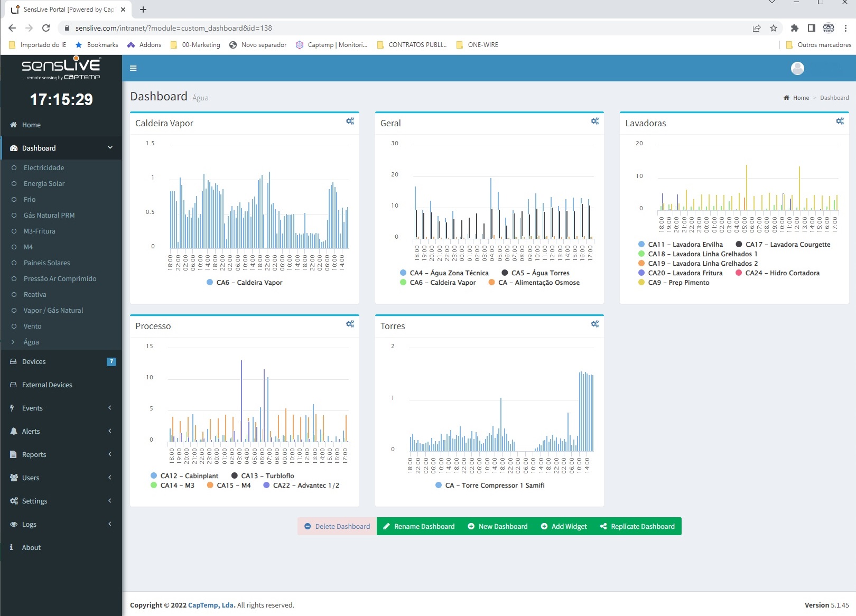This screenshot has width=856, height=616.
Task: Click the Add Widget button
Action: [564, 526]
